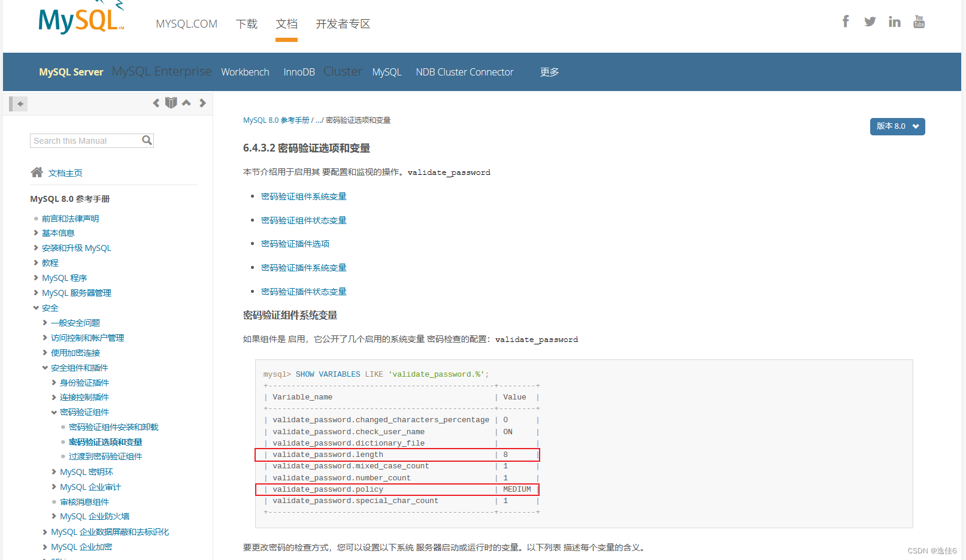This screenshot has height=560, width=966.
Task: Open 前言和法律声明 in the sidebar
Action: pos(70,219)
